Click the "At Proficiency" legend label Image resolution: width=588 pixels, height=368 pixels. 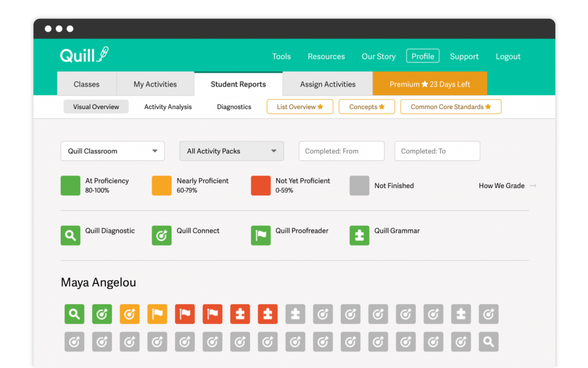107,181
